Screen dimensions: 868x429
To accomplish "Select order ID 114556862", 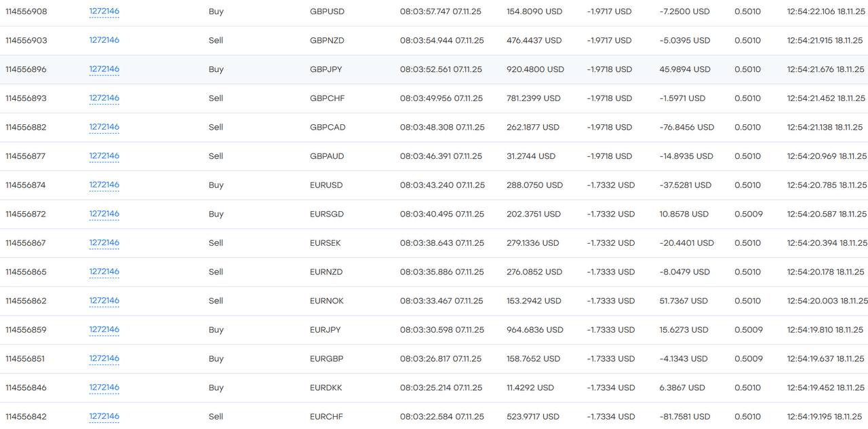I will point(26,301).
